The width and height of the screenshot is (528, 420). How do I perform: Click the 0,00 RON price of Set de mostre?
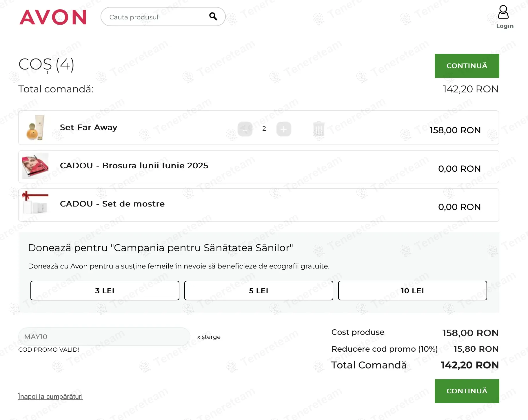coord(459,207)
